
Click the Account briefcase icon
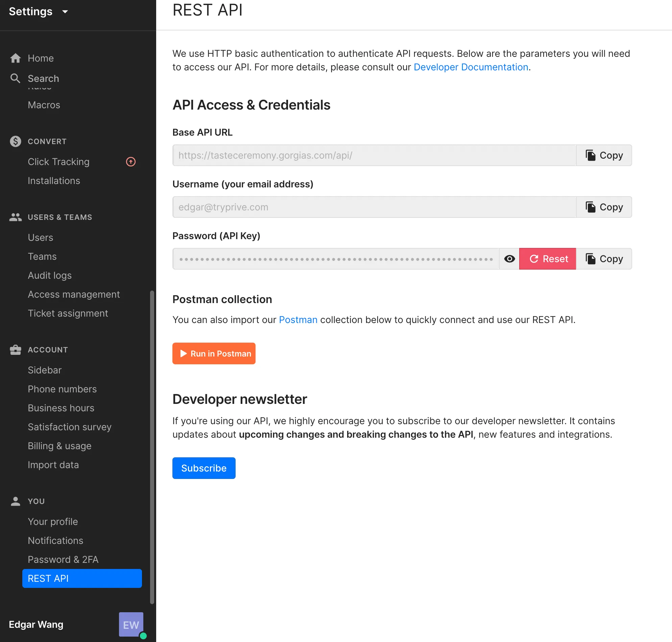(16, 350)
